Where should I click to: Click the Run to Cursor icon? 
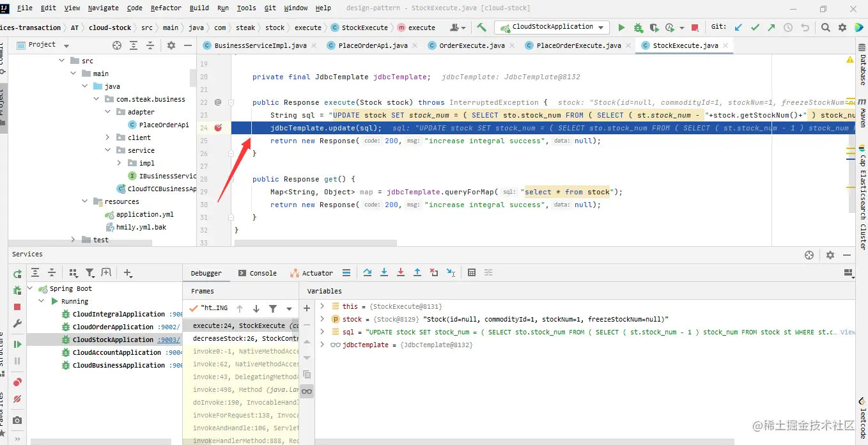[451, 272]
